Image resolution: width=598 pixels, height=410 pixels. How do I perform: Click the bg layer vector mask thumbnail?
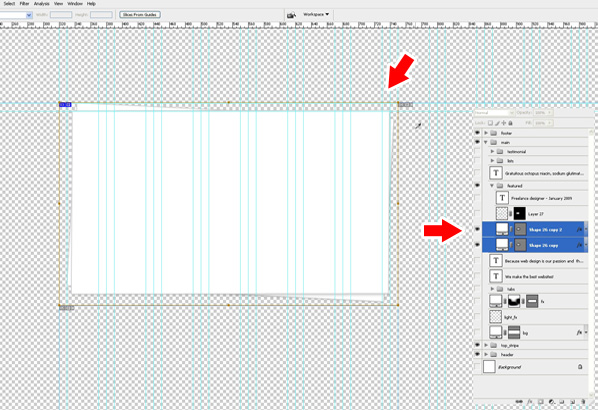(x=514, y=333)
